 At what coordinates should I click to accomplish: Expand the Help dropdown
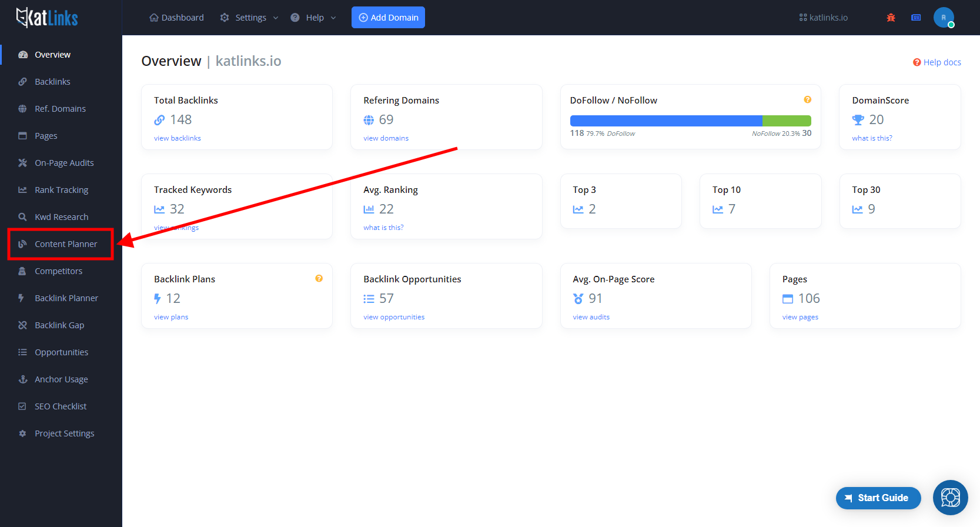pos(313,18)
